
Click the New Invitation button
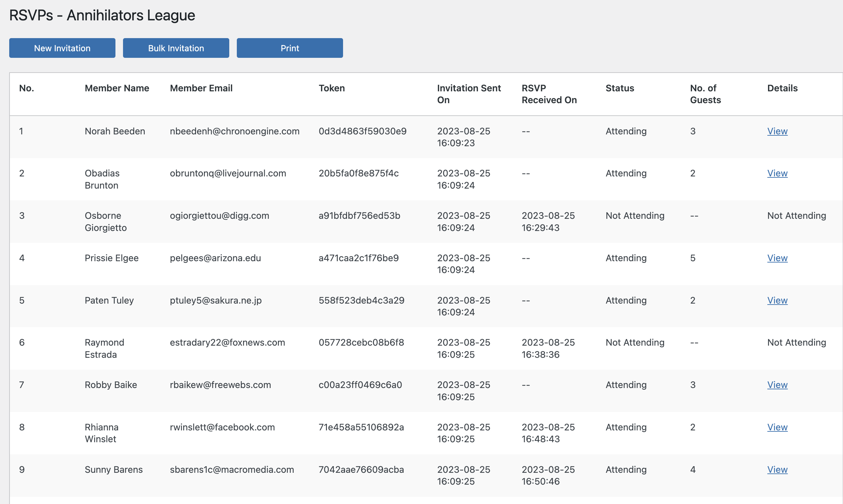pyautogui.click(x=62, y=48)
